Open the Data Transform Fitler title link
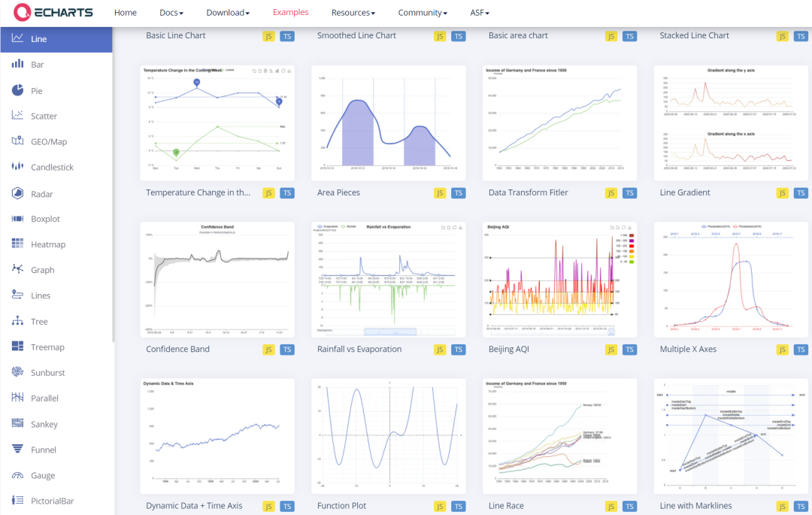Screen dimensions: 812x515 (x=529, y=192)
